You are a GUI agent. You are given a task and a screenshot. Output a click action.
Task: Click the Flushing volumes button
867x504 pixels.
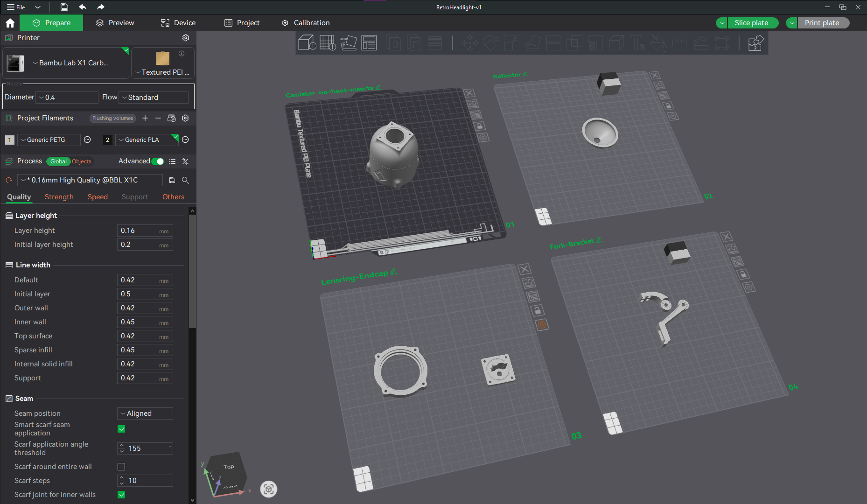pyautogui.click(x=112, y=118)
